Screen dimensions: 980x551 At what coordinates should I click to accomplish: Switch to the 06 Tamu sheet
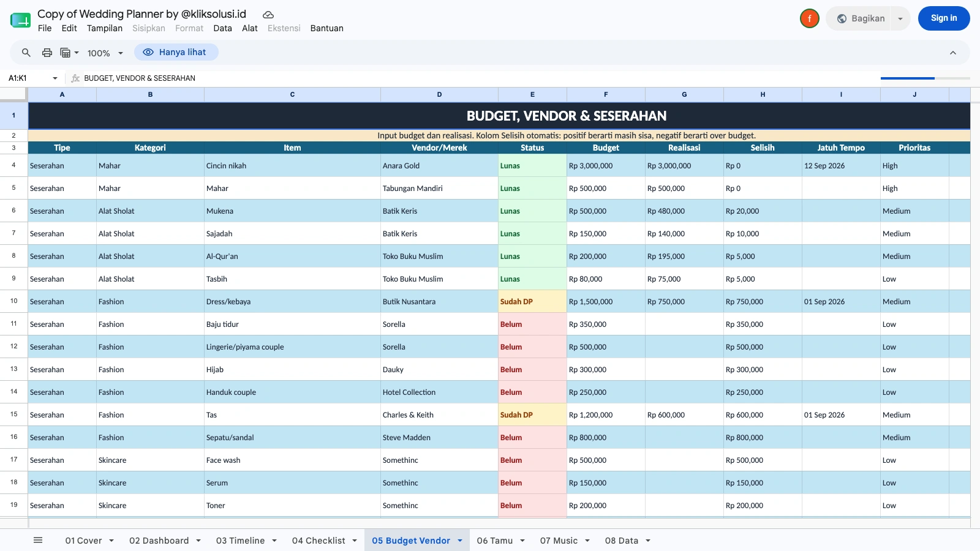tap(495, 541)
